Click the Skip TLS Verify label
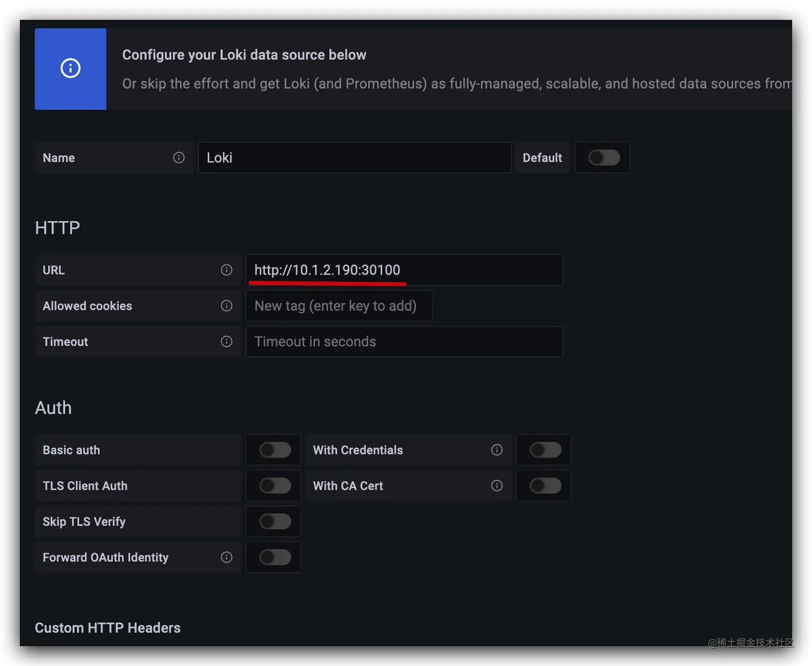The height and width of the screenshot is (666, 812). (x=84, y=522)
